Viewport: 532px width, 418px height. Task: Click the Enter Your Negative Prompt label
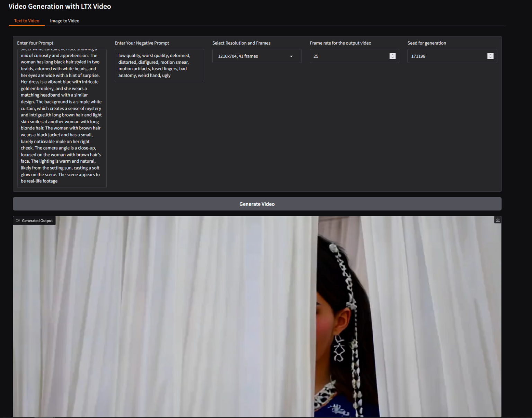click(142, 43)
